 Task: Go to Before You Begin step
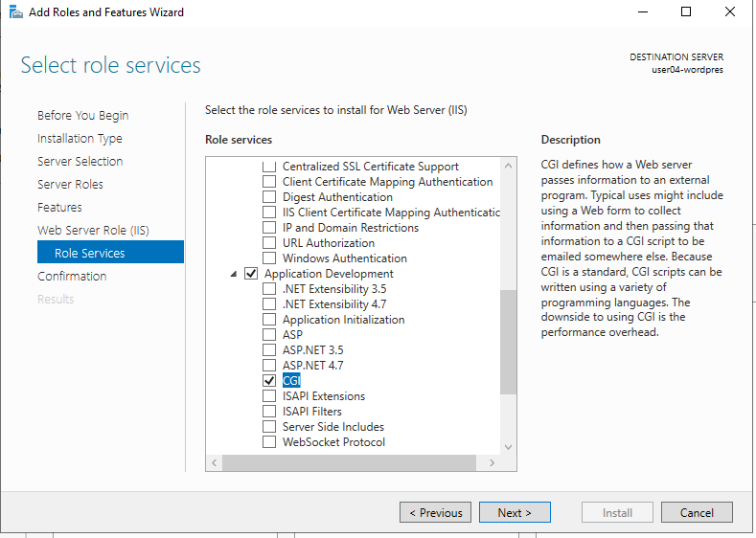coord(83,116)
